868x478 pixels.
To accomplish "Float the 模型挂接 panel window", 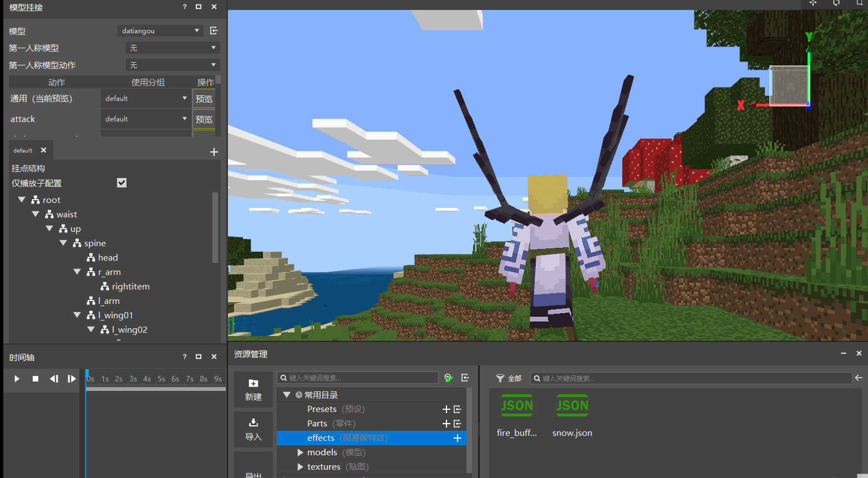I will click(199, 7).
